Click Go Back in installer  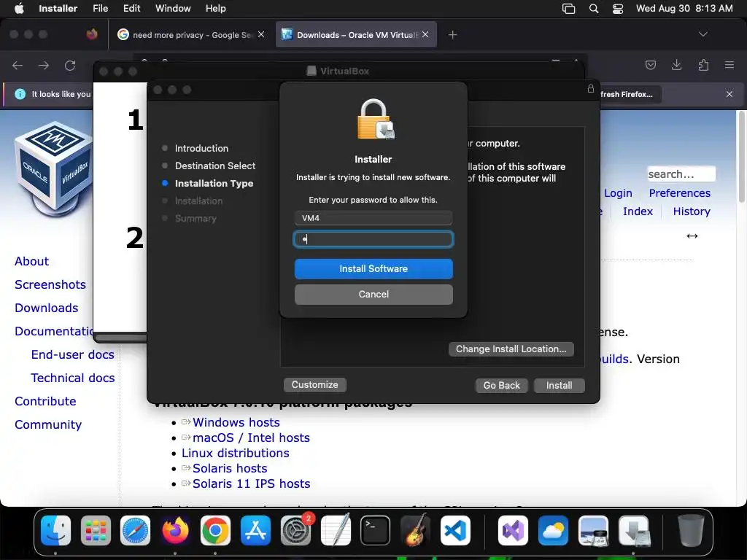[x=501, y=385]
